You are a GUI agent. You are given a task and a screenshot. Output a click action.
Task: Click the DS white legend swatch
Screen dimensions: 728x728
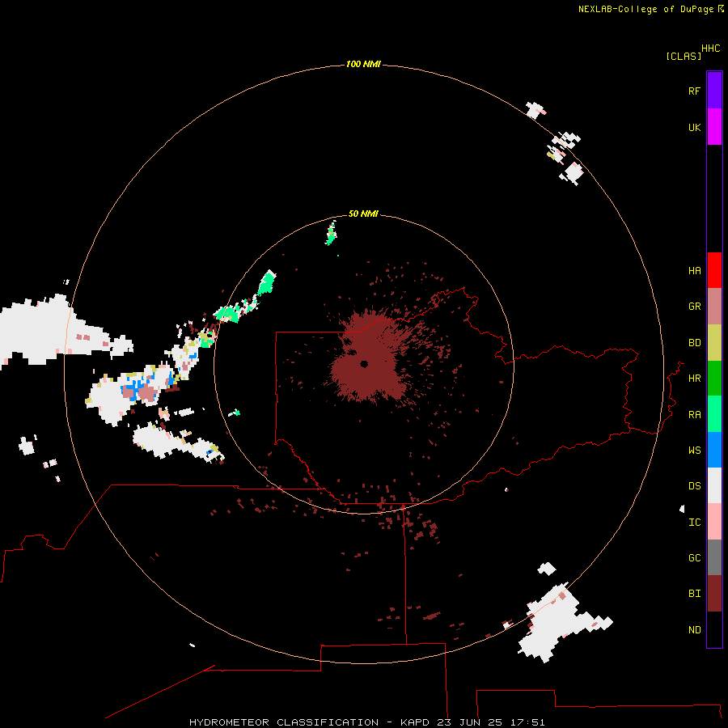click(714, 485)
